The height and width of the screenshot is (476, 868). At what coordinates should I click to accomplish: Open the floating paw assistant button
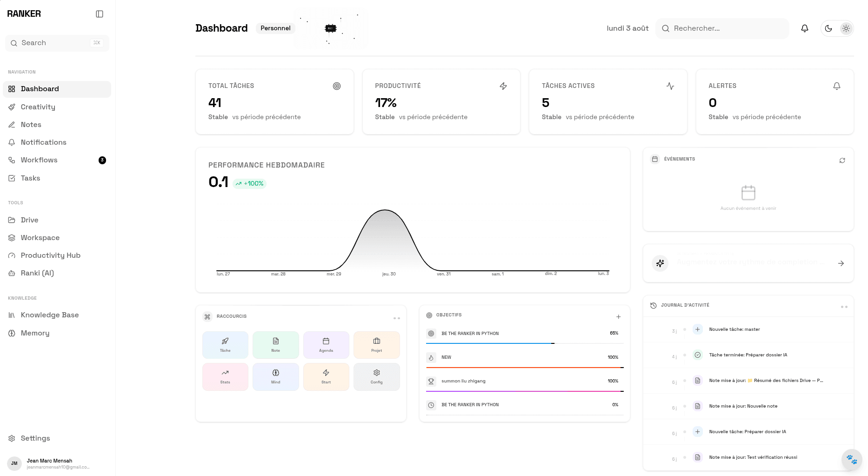852,460
